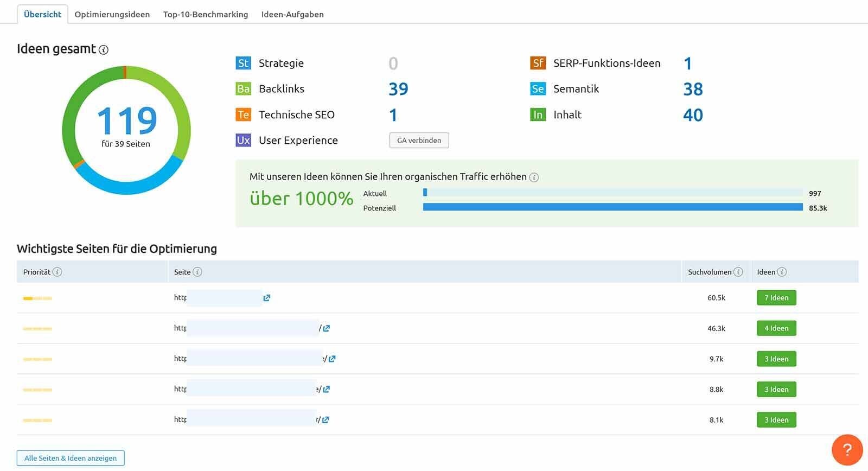Click the Ba Backlinks icon

(243, 88)
